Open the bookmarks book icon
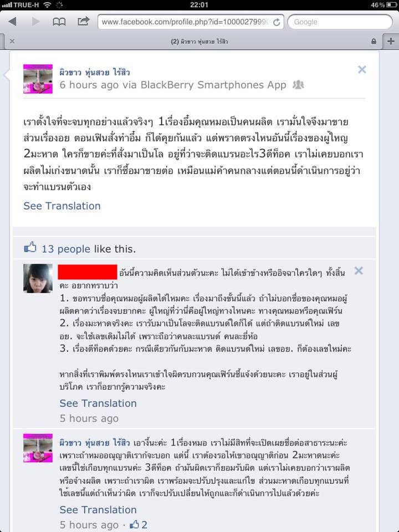 point(59,22)
